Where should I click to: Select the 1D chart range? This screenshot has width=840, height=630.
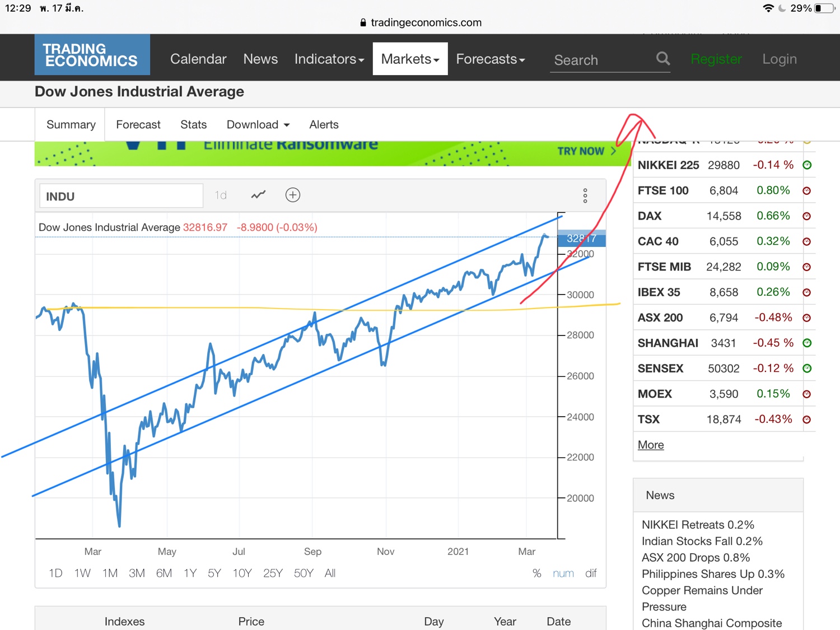55,573
